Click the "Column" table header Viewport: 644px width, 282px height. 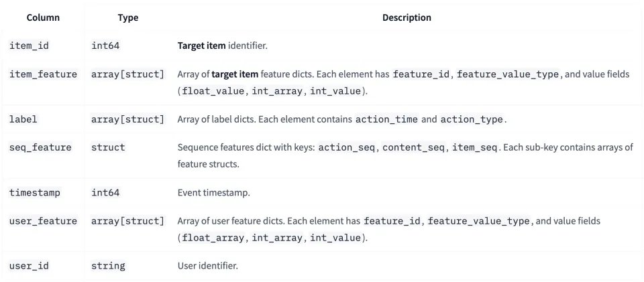(x=42, y=18)
